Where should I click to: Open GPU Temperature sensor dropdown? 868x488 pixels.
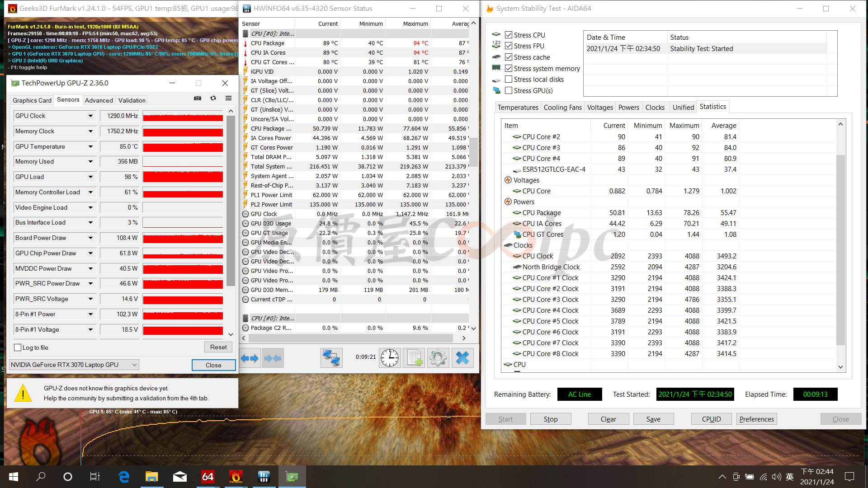pyautogui.click(x=90, y=147)
